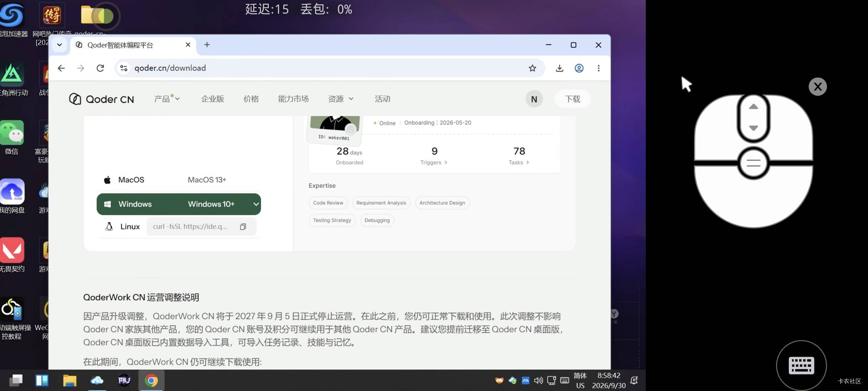
Task: Click the Debugging expertise tag
Action: pos(377,220)
